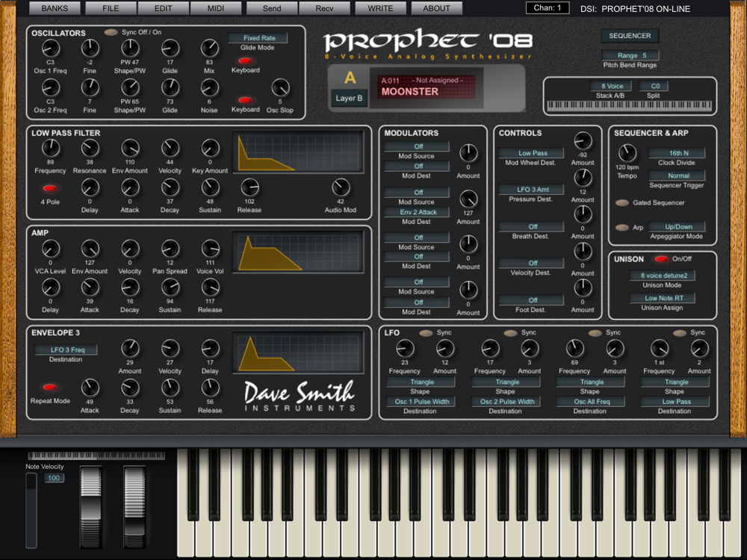Screen dimensions: 747x560
Task: Switch to Layer B
Action: [x=349, y=98]
